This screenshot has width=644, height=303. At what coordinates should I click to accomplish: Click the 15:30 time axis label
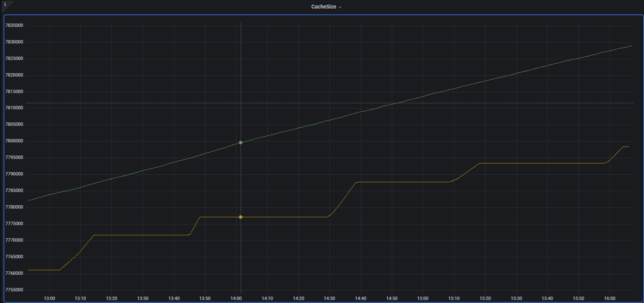[516, 298]
